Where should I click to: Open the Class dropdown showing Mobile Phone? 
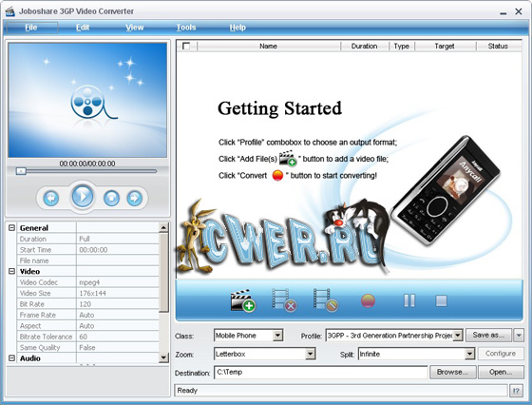277,336
